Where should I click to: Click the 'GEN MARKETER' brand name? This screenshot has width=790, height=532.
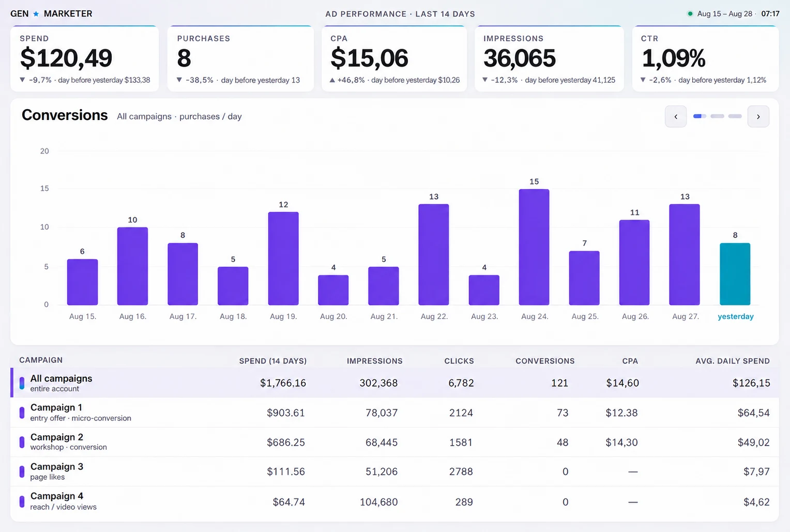[x=51, y=14]
